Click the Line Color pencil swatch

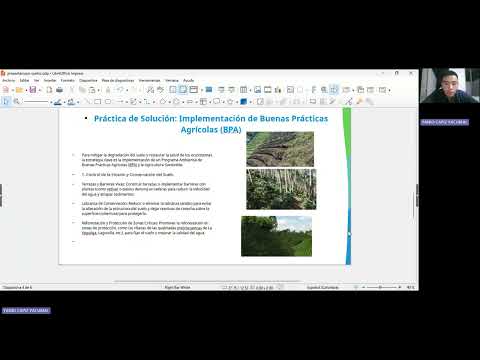pyautogui.click(x=57, y=101)
